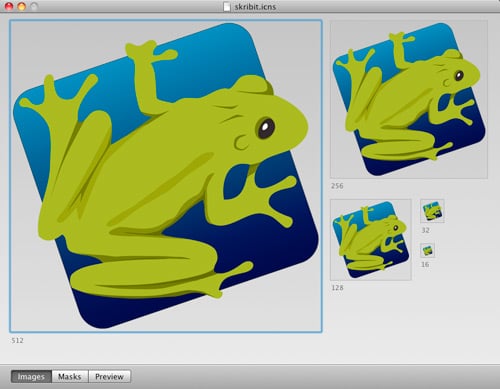Click the 512 size label
This screenshot has width=500, height=389.
[x=17, y=340]
